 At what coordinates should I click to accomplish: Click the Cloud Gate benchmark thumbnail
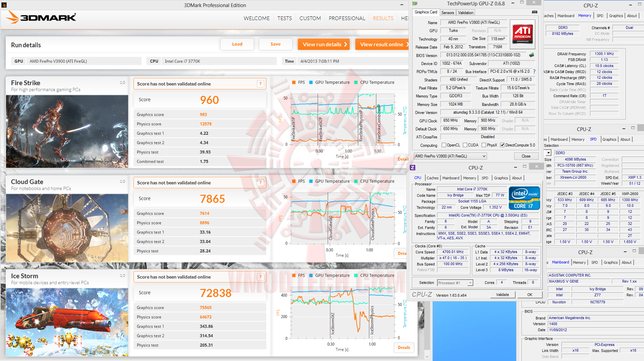tap(67, 228)
